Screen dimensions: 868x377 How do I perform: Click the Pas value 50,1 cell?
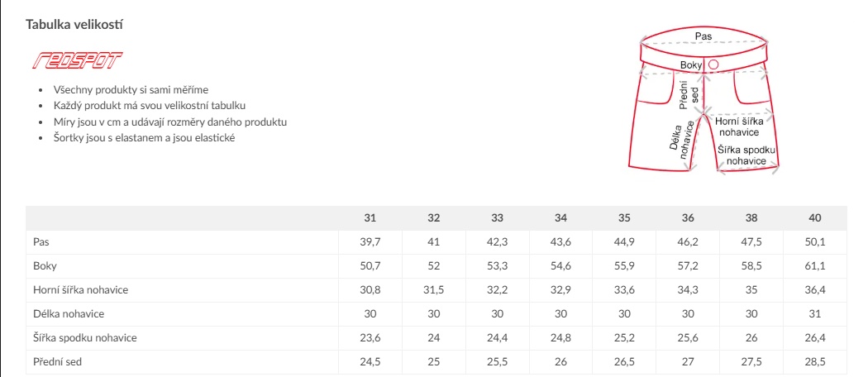[815, 242]
